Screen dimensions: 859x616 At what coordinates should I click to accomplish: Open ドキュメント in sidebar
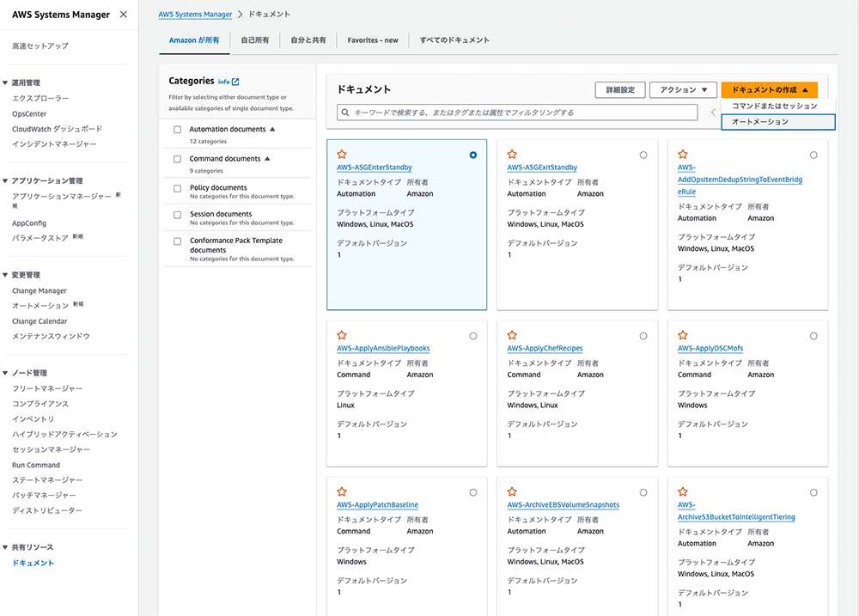pos(33,564)
